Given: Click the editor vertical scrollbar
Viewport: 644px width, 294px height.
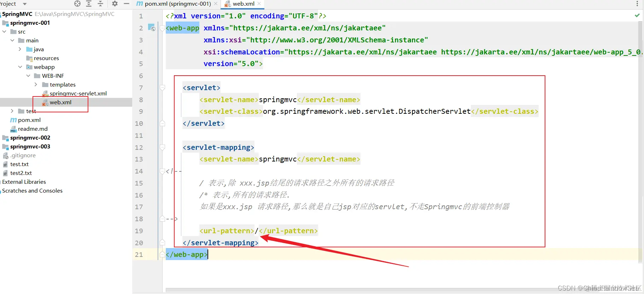Looking at the screenshot, I should coord(640,141).
